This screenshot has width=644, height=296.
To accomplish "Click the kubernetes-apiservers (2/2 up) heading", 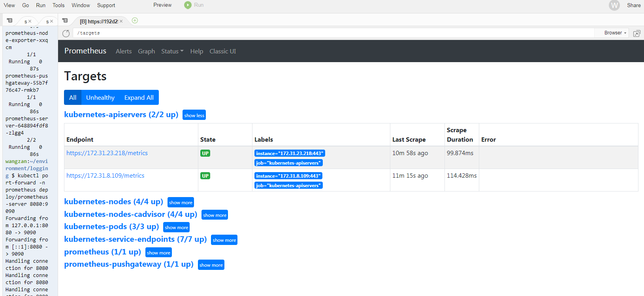I will click(x=121, y=115).
